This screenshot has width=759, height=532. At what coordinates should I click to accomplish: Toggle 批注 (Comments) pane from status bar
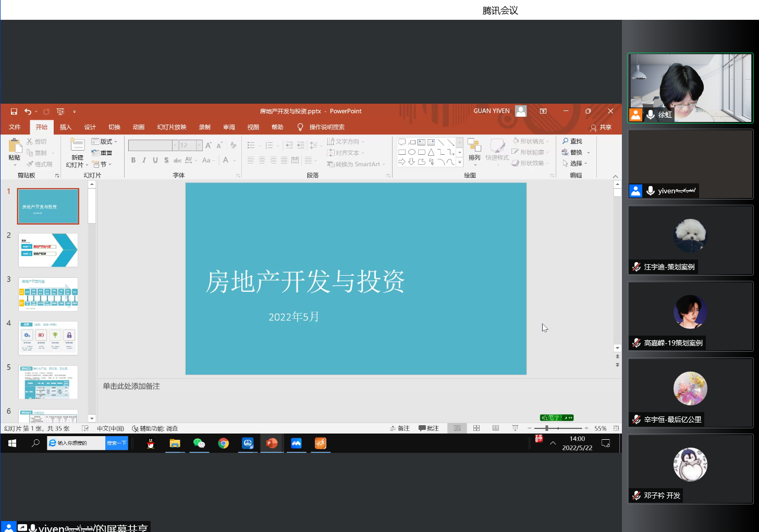click(429, 428)
